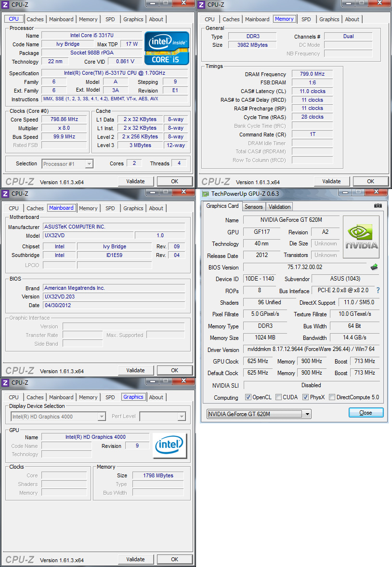Click the Z icon of the CPU-Z Display Device window
The width and height of the screenshot is (392, 567).
(5, 383)
